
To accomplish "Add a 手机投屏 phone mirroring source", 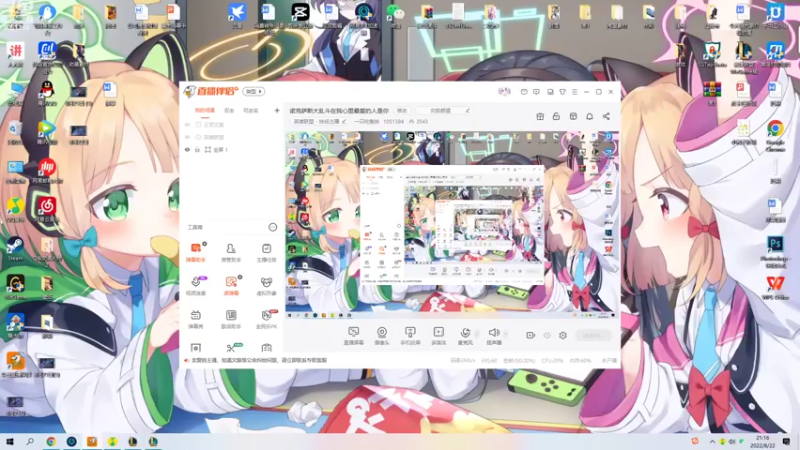I will pos(410,336).
